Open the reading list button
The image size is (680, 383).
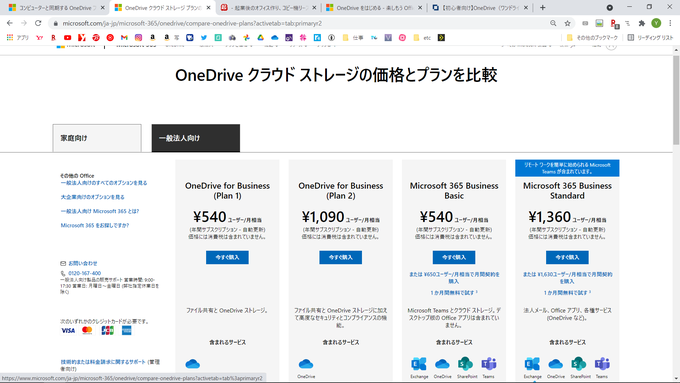pos(651,38)
